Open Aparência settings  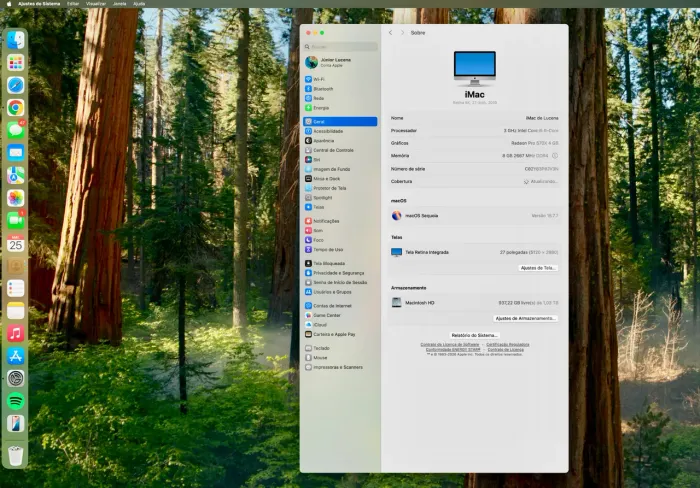pyautogui.click(x=340, y=141)
